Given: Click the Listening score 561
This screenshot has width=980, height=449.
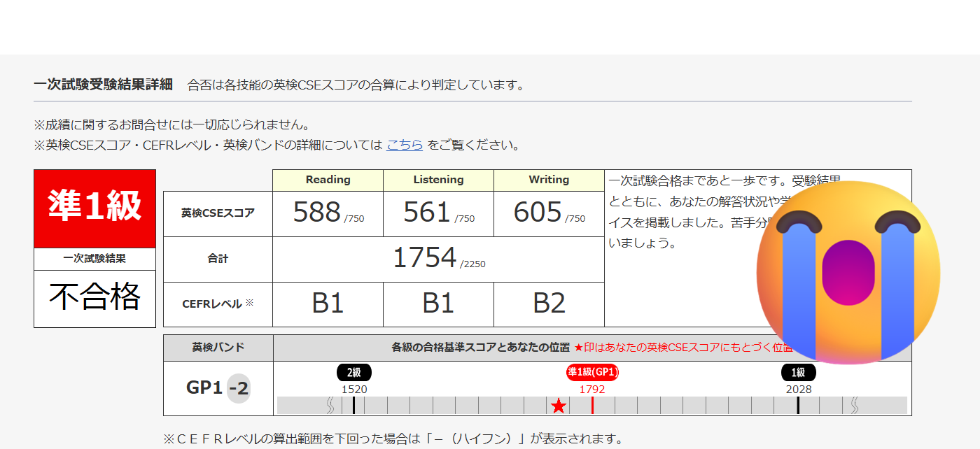Looking at the screenshot, I should coord(427,213).
